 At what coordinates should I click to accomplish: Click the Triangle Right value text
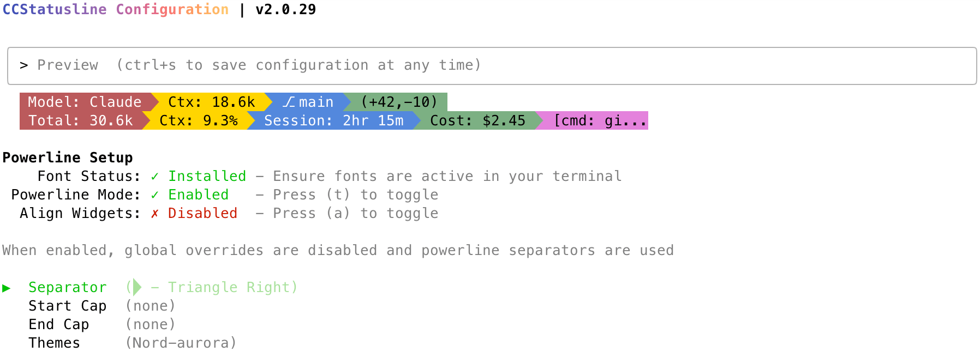[x=229, y=287]
